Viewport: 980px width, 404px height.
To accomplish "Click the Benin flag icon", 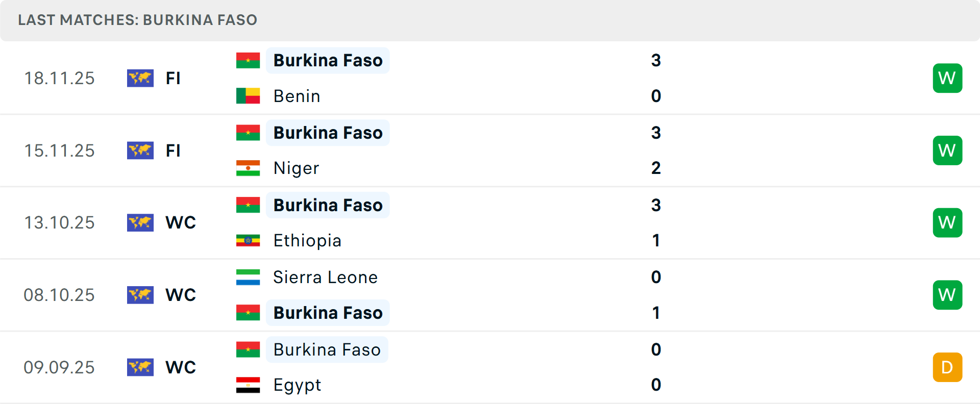I will coord(248,96).
